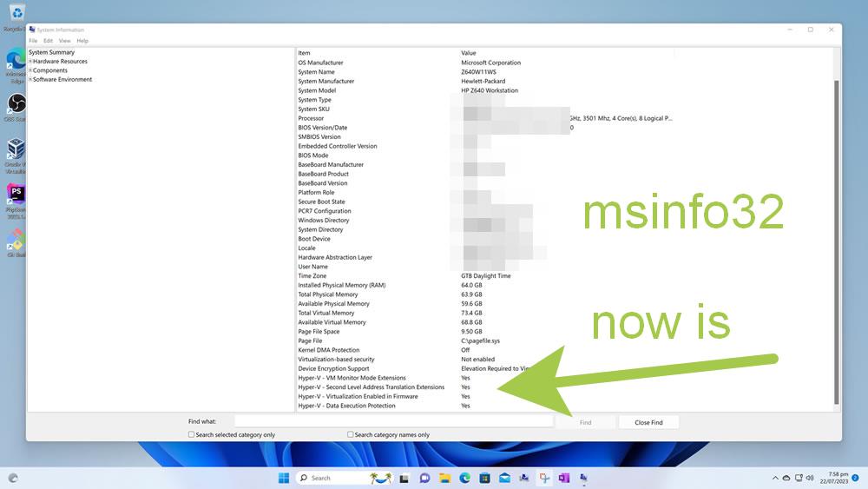
Task: Click the Find what input field
Action: 393,422
